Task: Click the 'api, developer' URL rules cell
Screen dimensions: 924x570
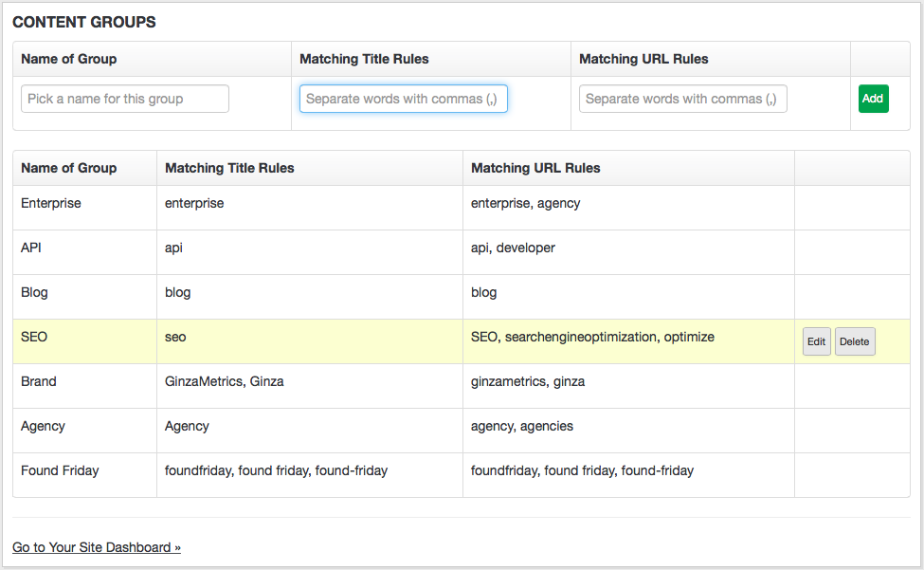Action: point(513,248)
